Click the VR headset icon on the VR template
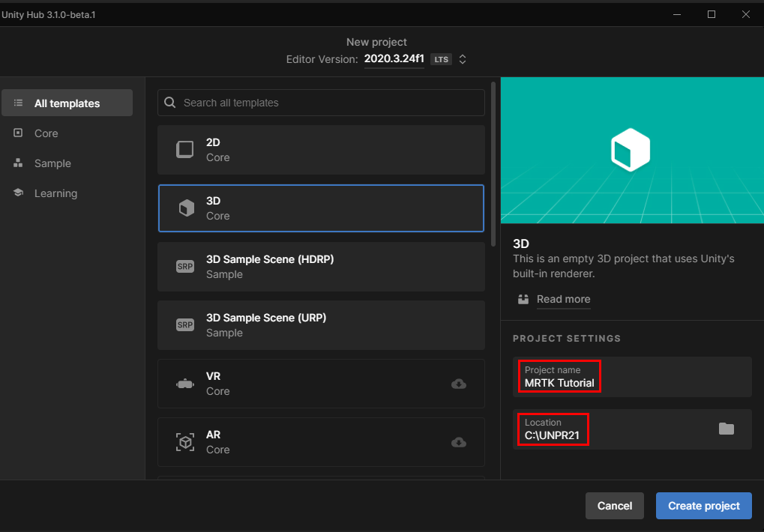 pyautogui.click(x=184, y=383)
